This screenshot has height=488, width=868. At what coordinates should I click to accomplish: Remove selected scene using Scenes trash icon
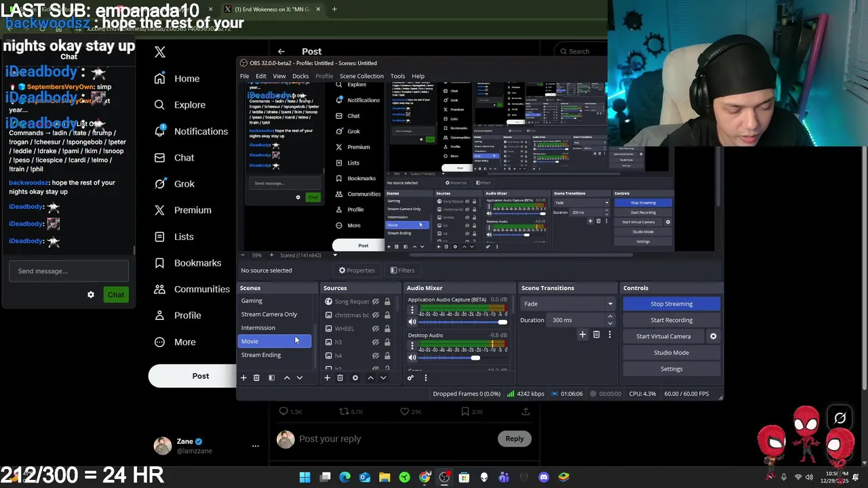tap(256, 378)
